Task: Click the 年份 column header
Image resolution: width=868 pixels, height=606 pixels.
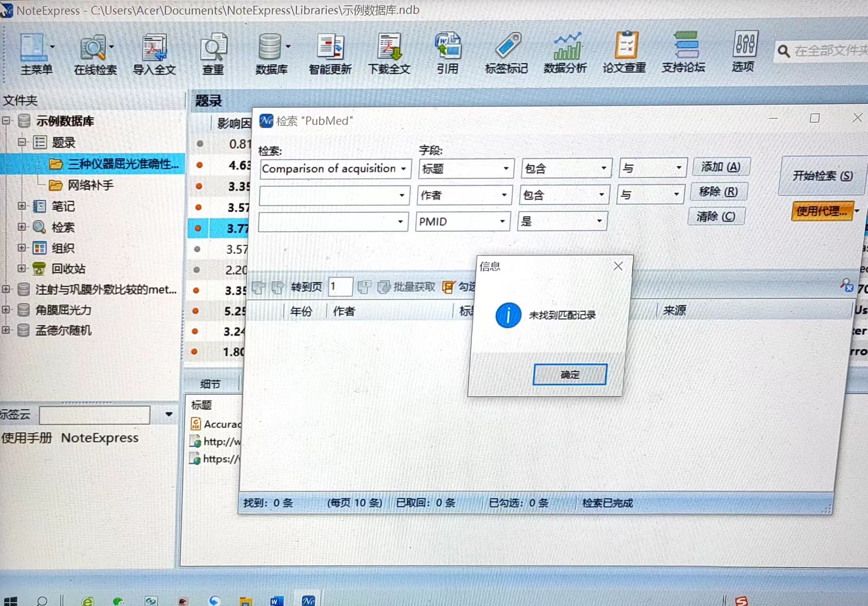Action: point(301,312)
